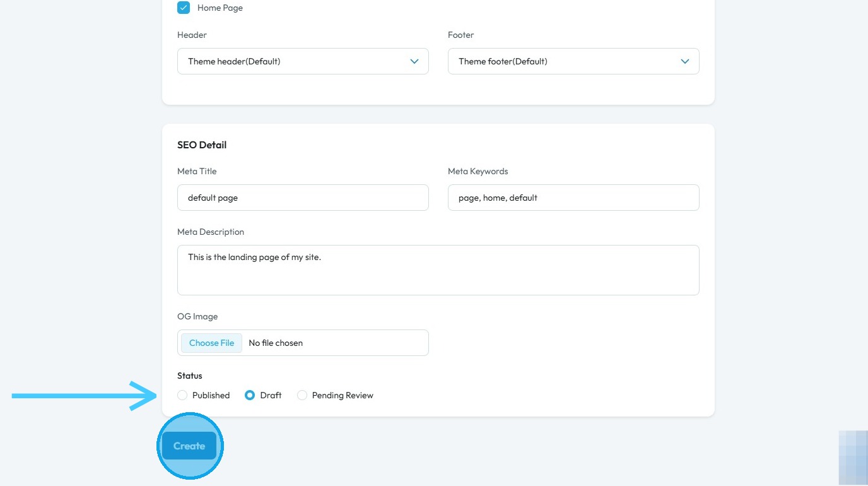This screenshot has height=486, width=868.
Task: Select the Published status radio button
Action: pyautogui.click(x=182, y=395)
